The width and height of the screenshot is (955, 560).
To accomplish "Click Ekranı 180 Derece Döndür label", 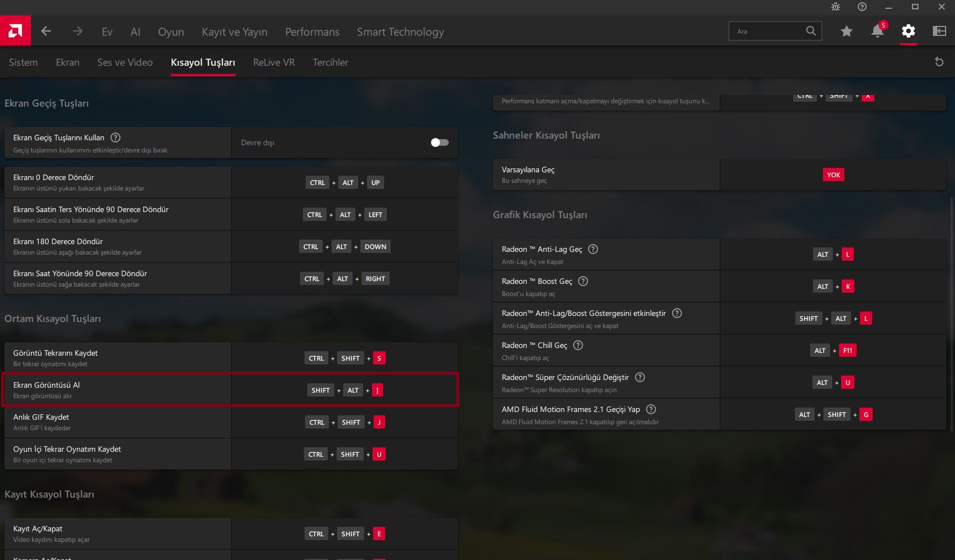I will pyautogui.click(x=58, y=241).
